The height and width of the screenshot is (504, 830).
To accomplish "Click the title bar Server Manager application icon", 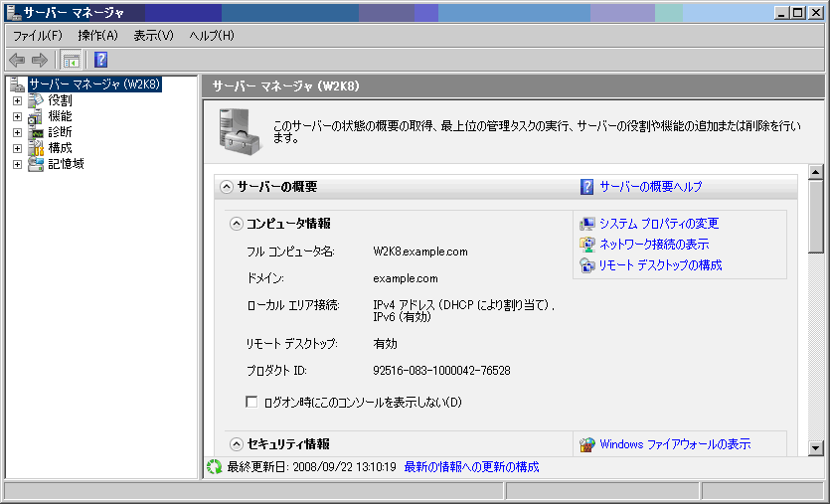I will point(14,13).
